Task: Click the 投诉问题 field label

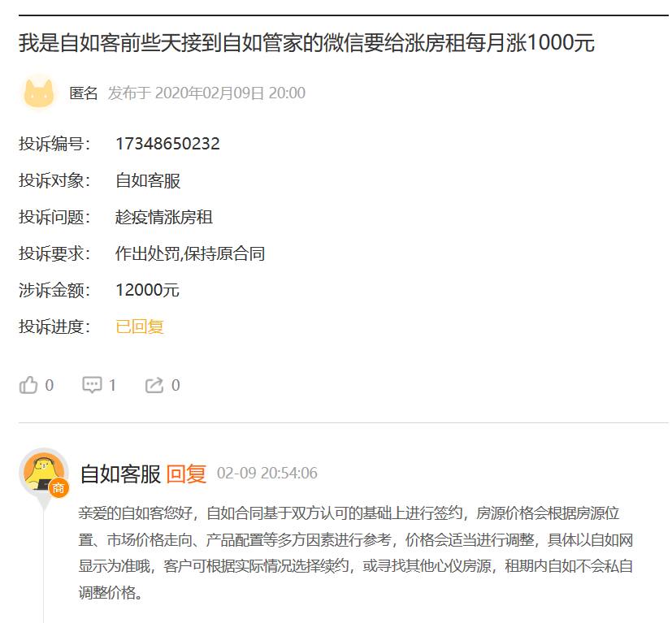Action: [54, 217]
